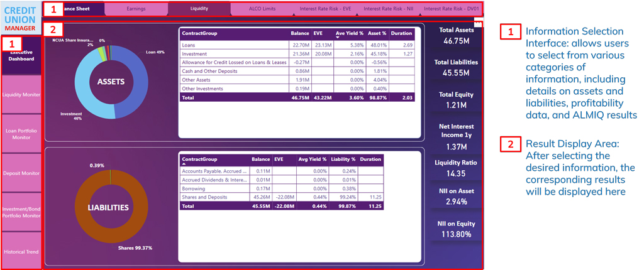Image resolution: width=644 pixels, height=270 pixels.
Task: Select the Investment row in assets table
Action: pyautogui.click(x=297, y=54)
